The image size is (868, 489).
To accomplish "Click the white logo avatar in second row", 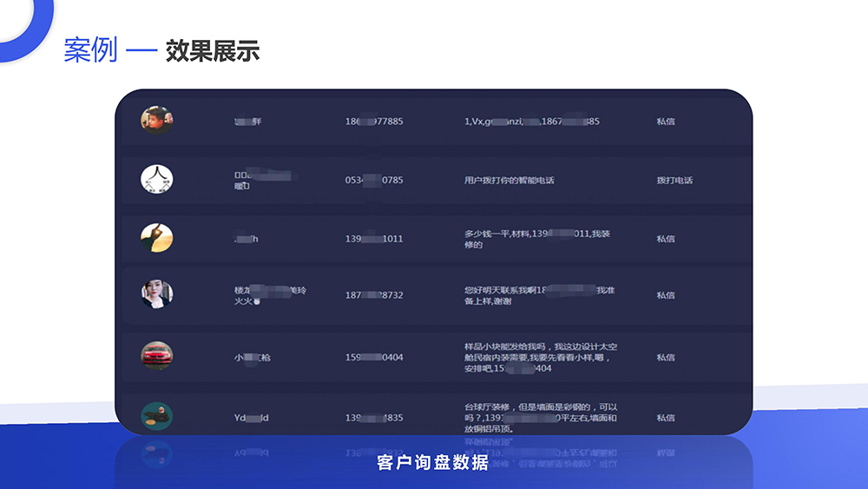I will point(157,180).
